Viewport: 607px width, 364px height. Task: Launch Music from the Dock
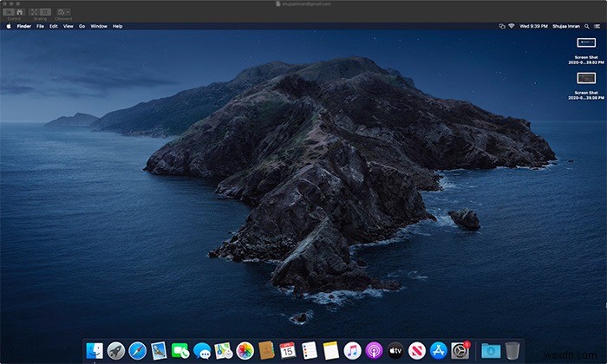[x=352, y=351]
